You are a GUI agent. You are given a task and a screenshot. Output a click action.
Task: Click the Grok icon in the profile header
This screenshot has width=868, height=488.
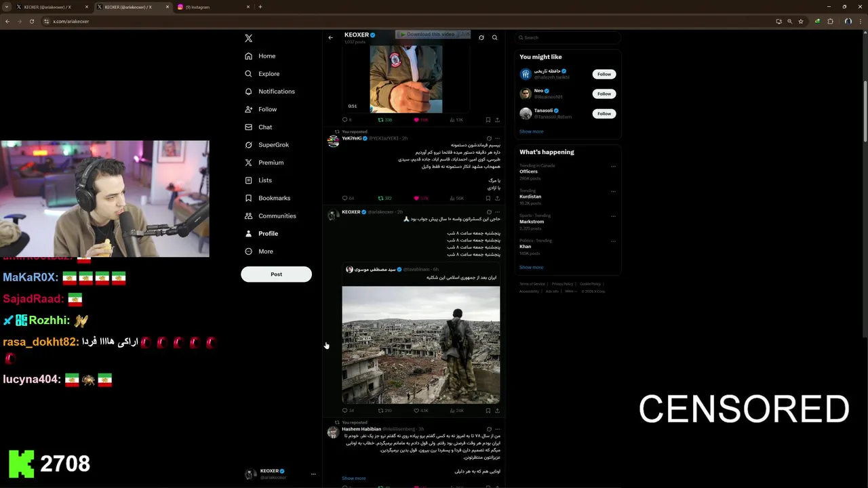coord(481,38)
